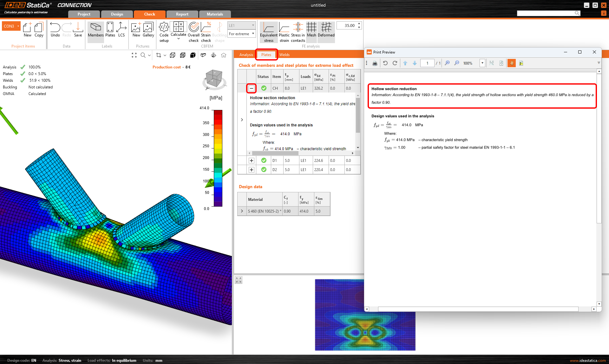Image resolution: width=609 pixels, height=364 pixels.
Task: Select the hand pan tool in preview
Action: point(511,63)
